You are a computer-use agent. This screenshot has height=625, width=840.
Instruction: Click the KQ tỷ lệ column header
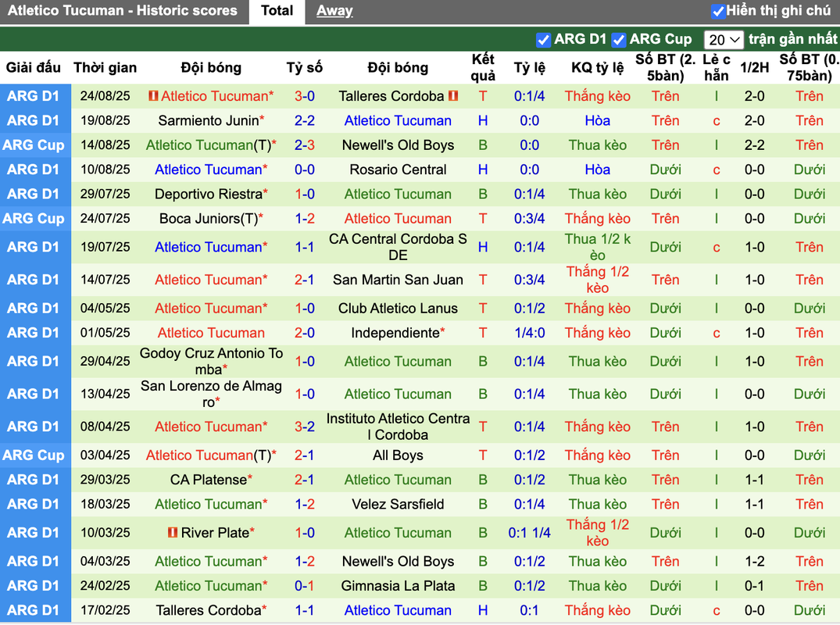point(597,67)
